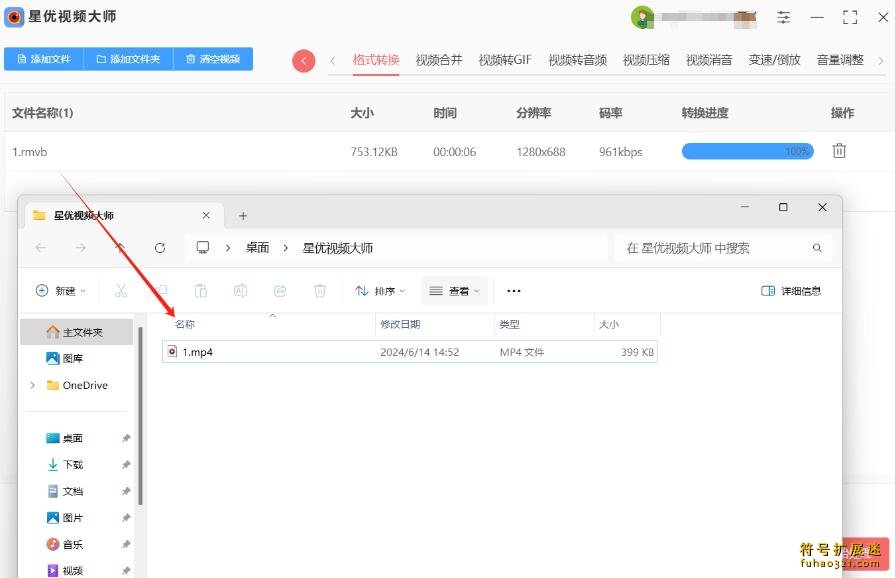Open the 排序 sort dropdown
The width and height of the screenshot is (895, 578).
[380, 291]
